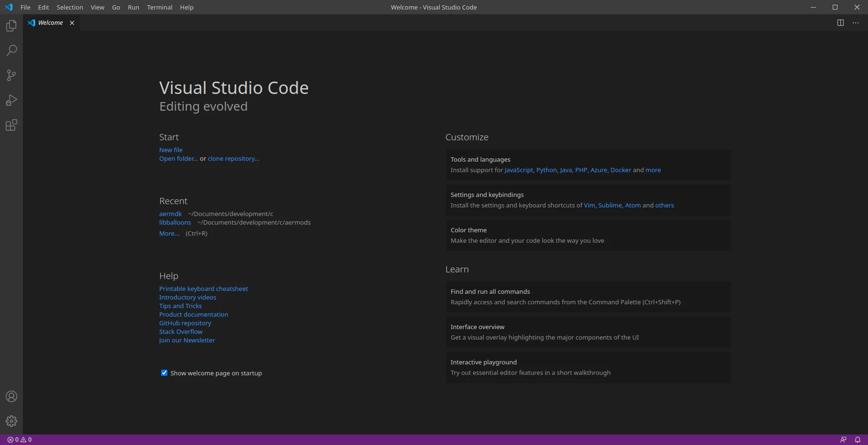Open Product documentation link
The height and width of the screenshot is (445, 868).
coord(194,314)
